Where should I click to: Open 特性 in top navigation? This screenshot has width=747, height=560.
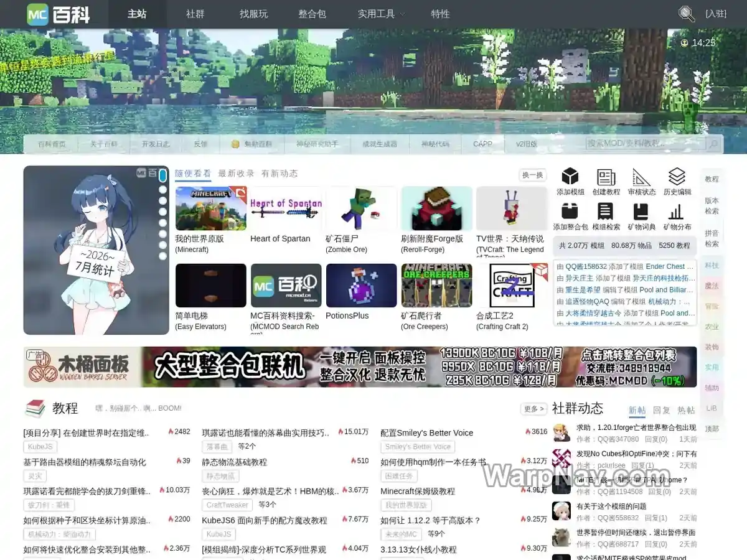(x=440, y=14)
